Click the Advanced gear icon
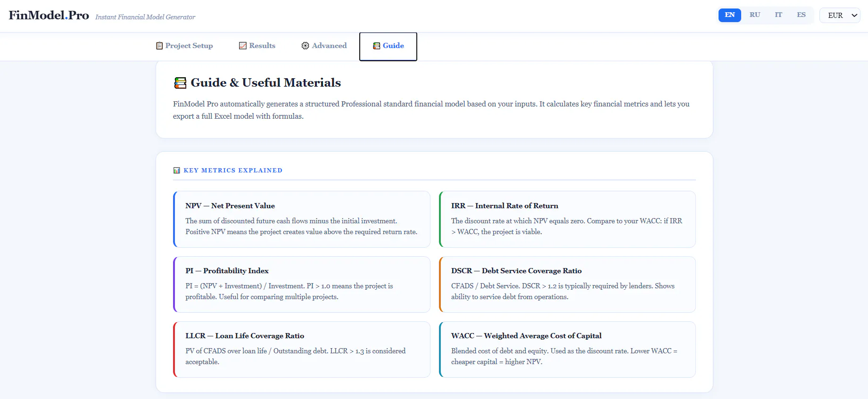The width and height of the screenshot is (868, 399). point(306,46)
